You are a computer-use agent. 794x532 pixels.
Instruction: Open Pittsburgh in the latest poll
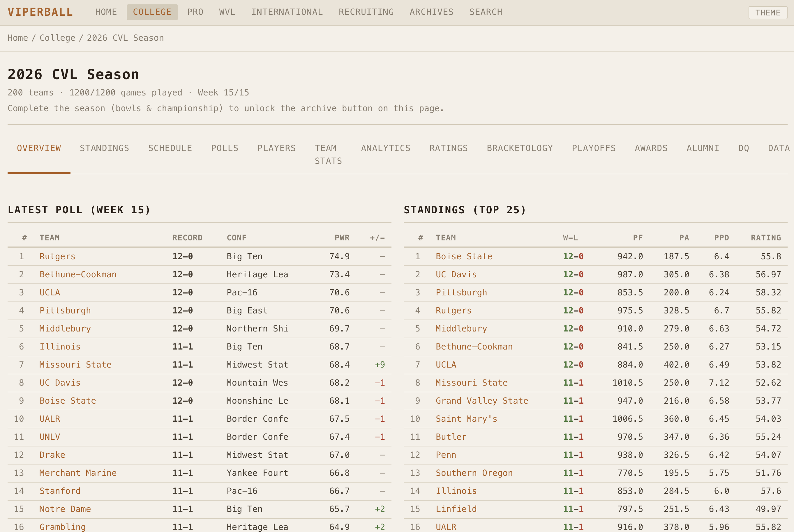[65, 311]
